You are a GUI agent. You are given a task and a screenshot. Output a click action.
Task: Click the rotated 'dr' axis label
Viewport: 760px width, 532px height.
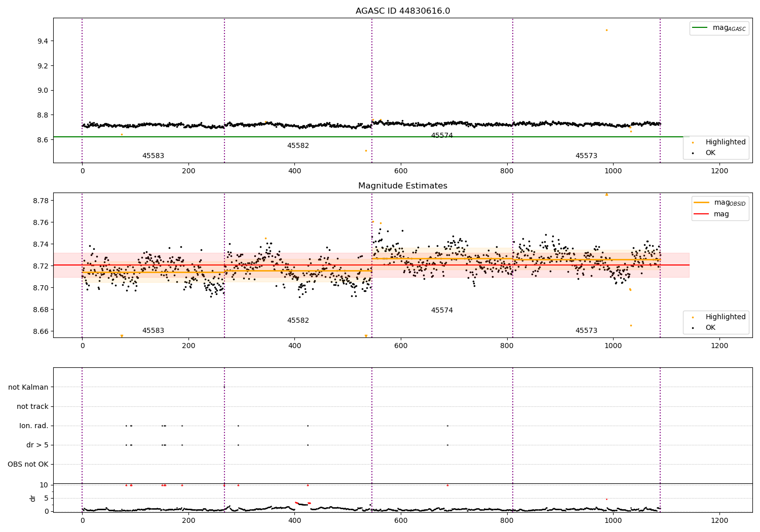(x=33, y=498)
